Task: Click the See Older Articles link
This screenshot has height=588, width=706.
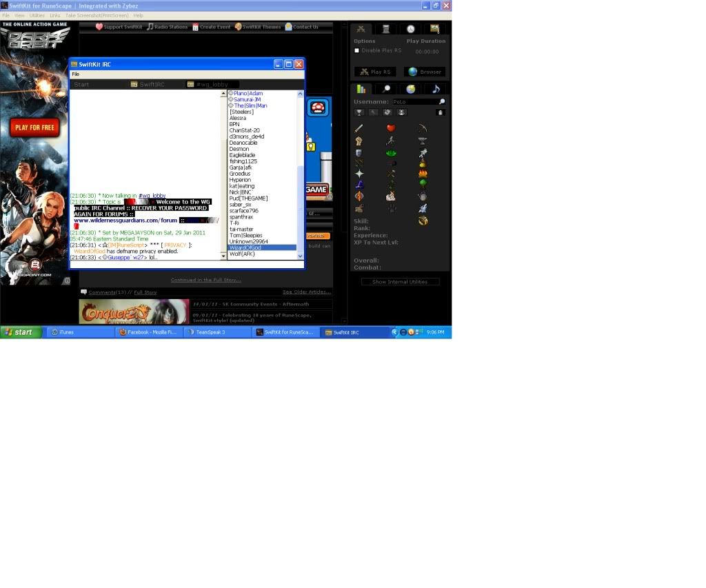Action: [307, 292]
